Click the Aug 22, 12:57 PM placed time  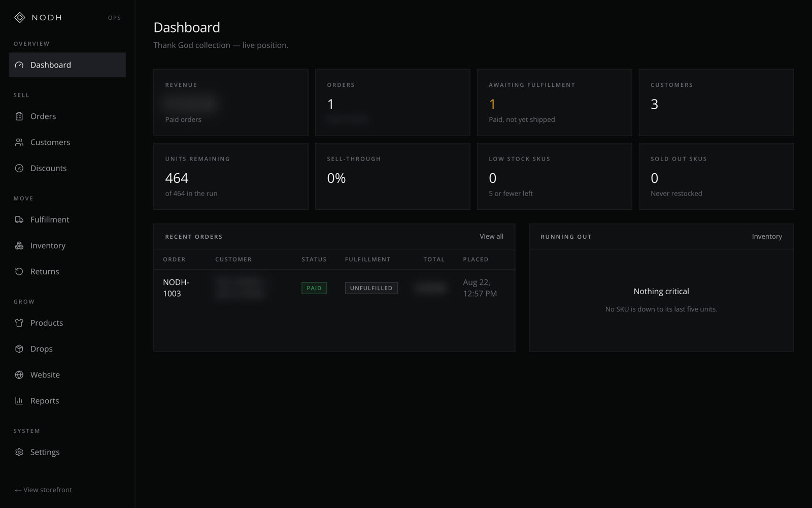click(480, 288)
